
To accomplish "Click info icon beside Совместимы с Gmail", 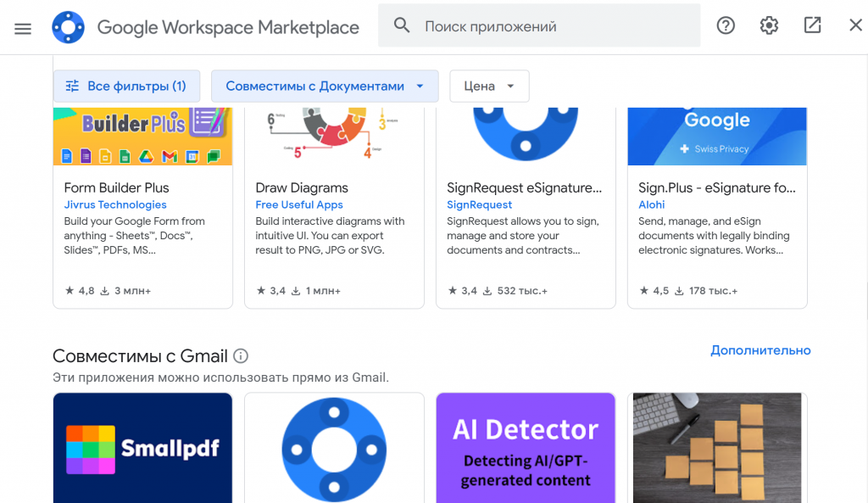I will tap(241, 355).
